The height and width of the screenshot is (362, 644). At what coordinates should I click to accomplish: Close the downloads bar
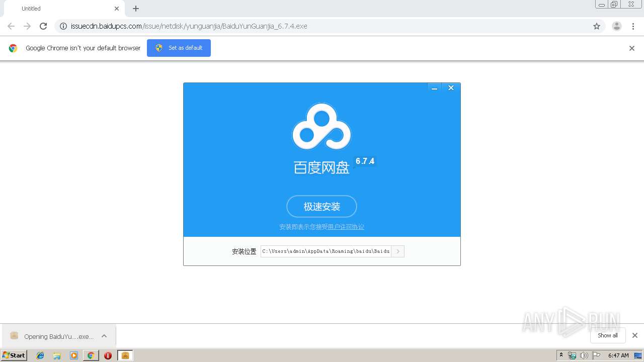tap(635, 335)
